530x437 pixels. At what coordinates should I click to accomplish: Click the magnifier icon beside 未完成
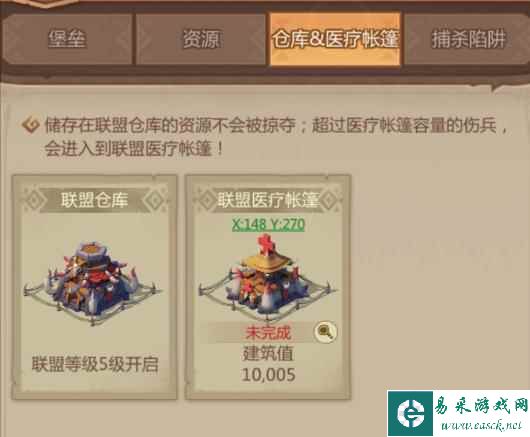326,332
